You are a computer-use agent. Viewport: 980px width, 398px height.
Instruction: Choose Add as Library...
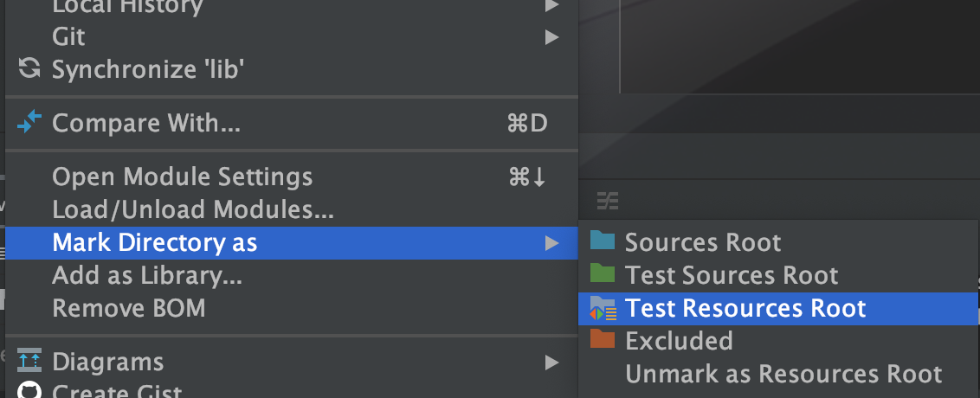[147, 276]
